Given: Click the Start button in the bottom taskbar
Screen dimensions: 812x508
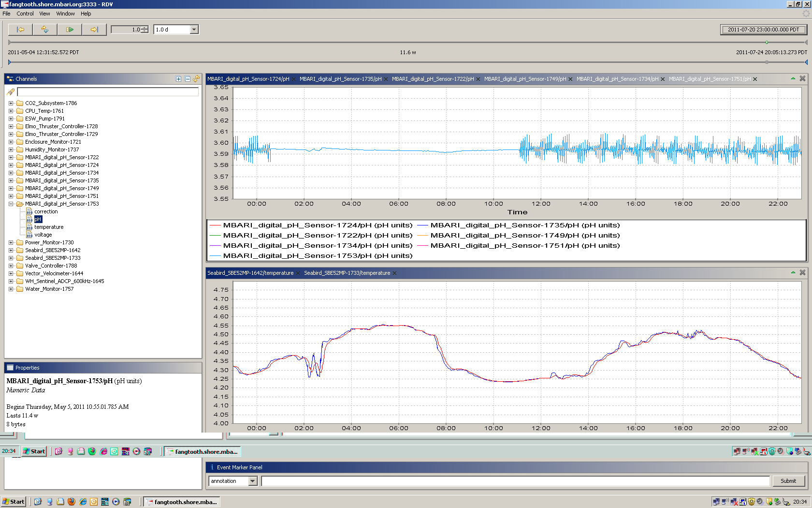Looking at the screenshot, I should click(14, 502).
